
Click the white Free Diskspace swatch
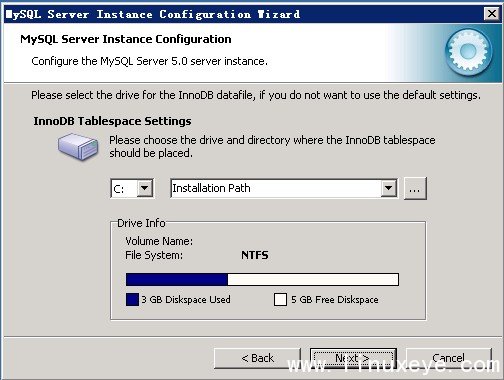click(x=280, y=299)
